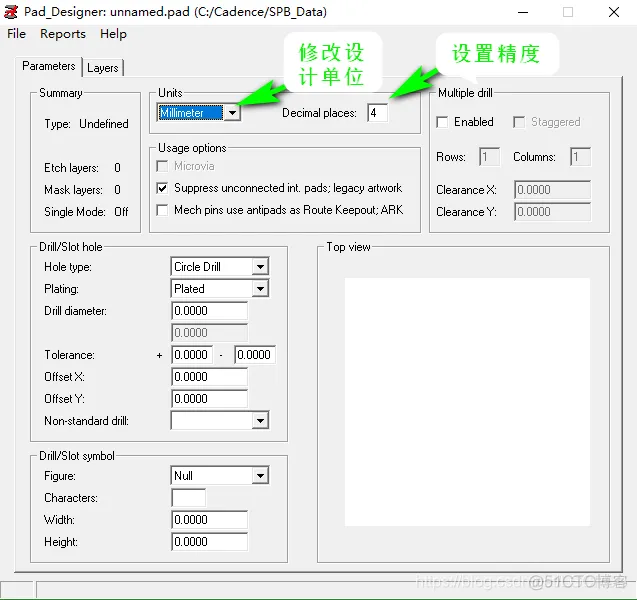Enable Mech pins use antipads as Route Keepout
The width and height of the screenshot is (637, 600).
click(x=162, y=210)
